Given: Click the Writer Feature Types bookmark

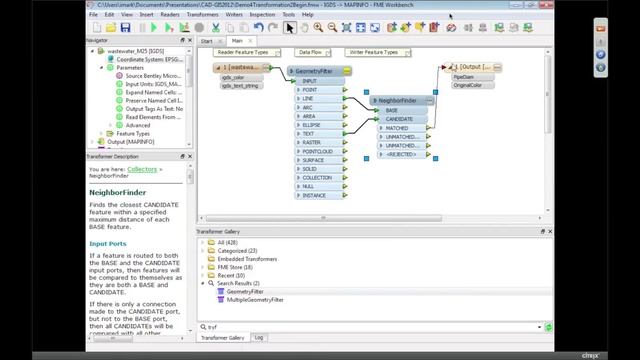Looking at the screenshot, I should click(378, 53).
